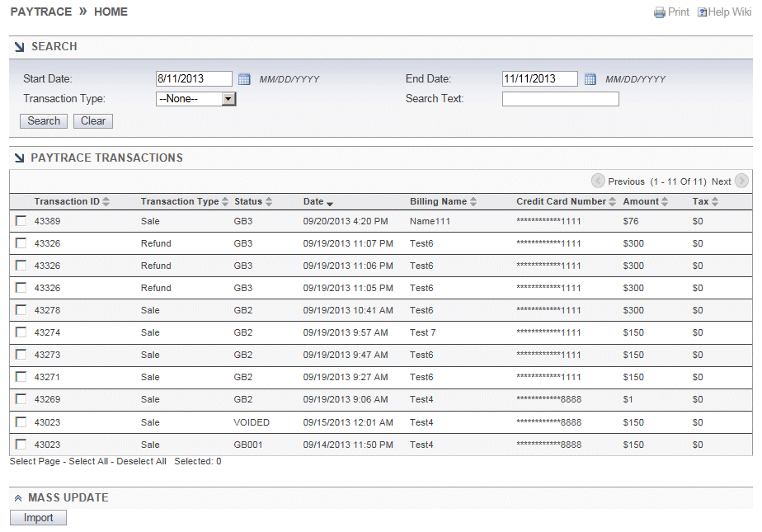Go to next page arrow icon
Image resolution: width=762 pixels, height=532 pixels.
pyautogui.click(x=741, y=181)
